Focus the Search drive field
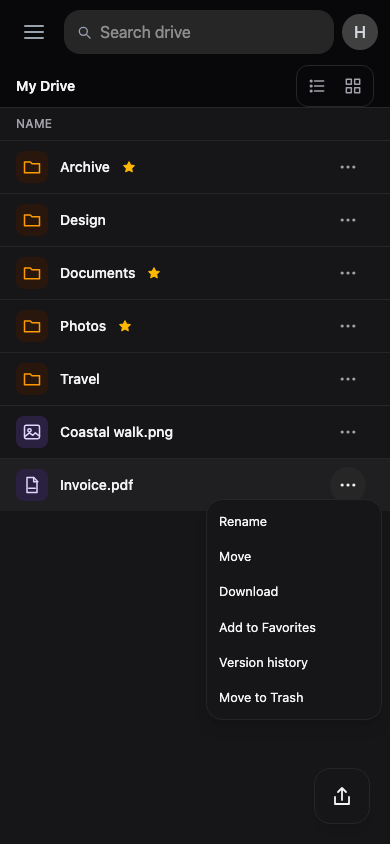 199,32
